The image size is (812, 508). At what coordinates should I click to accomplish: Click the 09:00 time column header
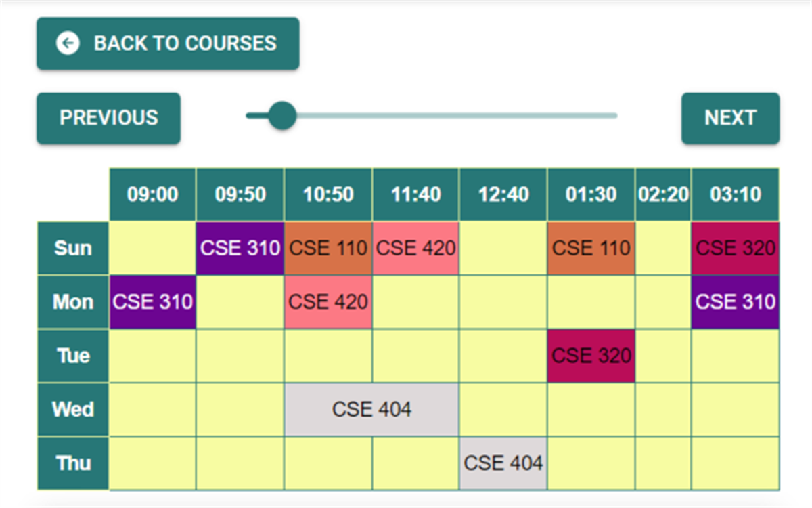pos(153,194)
